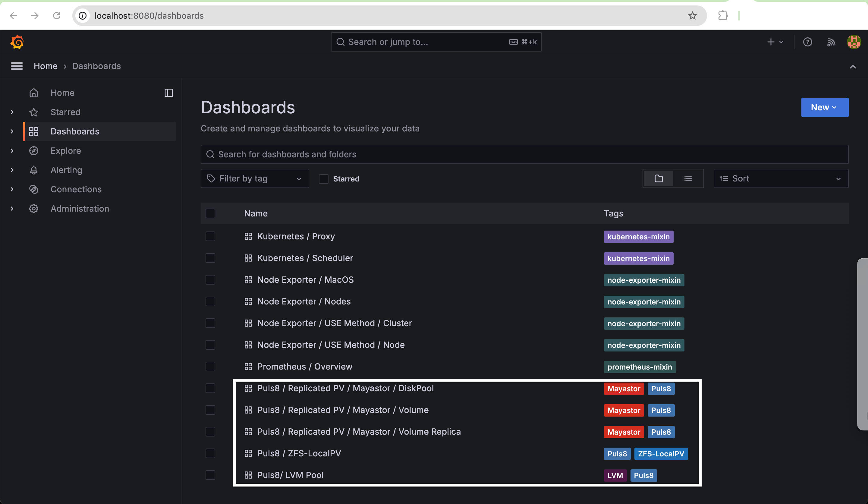Check the box for Puls8 / ZFS-LocalPV
Screen dimensions: 868x504
tap(210, 453)
